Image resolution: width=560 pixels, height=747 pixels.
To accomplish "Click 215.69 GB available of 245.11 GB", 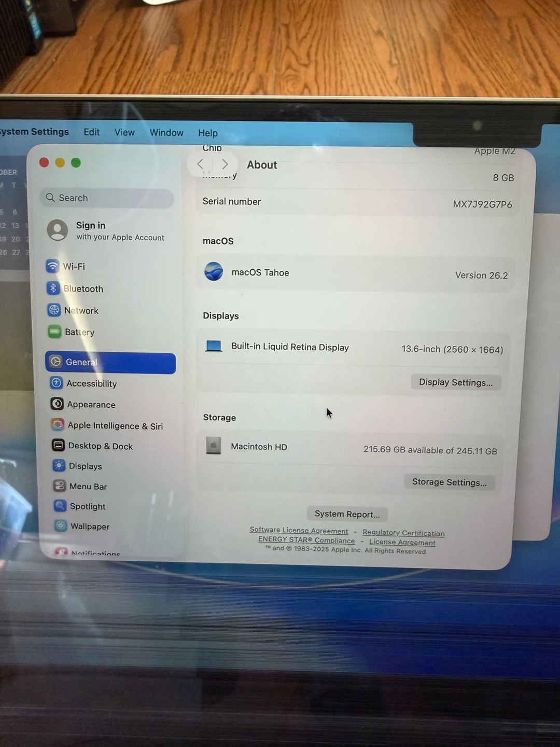I will pos(430,450).
